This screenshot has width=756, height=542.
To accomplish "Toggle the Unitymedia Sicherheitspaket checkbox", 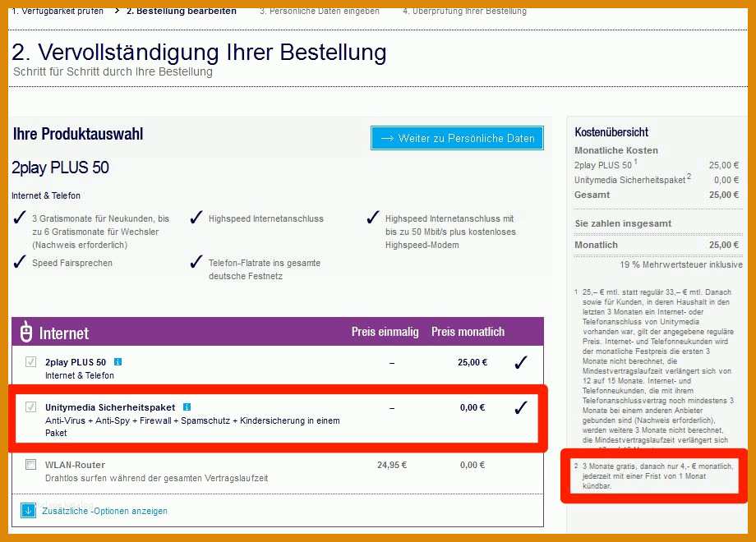I will point(31,407).
